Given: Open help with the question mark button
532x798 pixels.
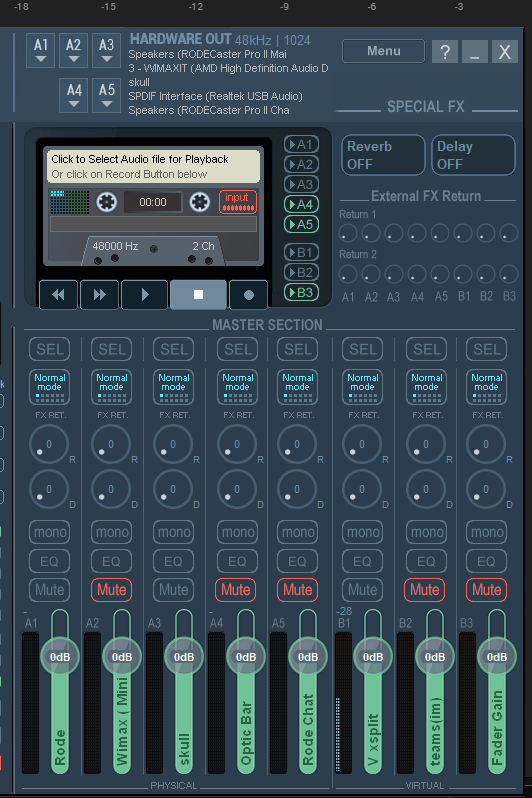Looking at the screenshot, I should click(x=444, y=51).
